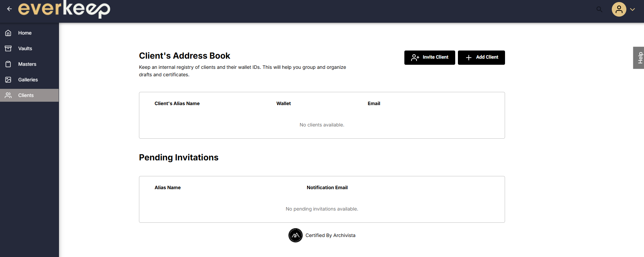Click the Archivista logo badge
644x257 pixels.
(x=296, y=235)
